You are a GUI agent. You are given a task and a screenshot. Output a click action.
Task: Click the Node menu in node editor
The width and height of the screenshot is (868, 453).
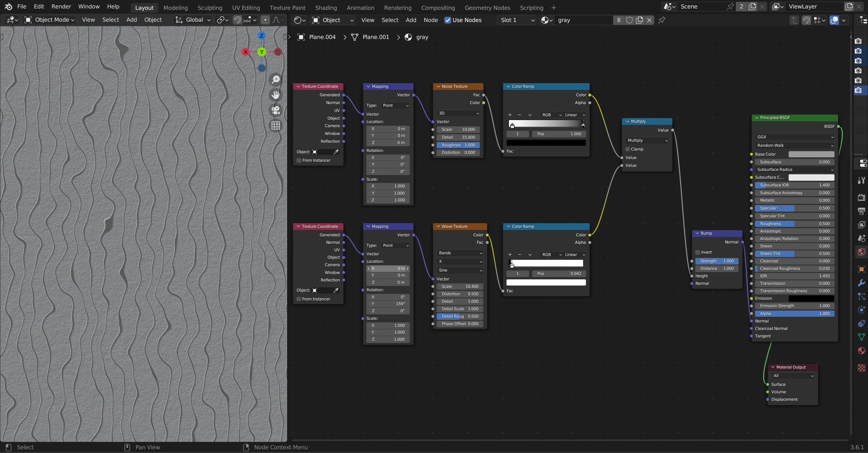(x=431, y=20)
